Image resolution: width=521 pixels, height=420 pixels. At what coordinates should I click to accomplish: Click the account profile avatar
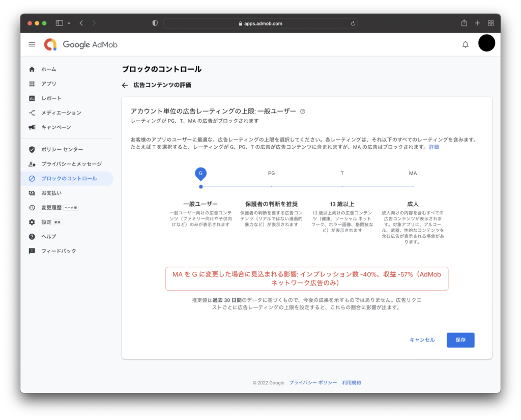pyautogui.click(x=486, y=44)
